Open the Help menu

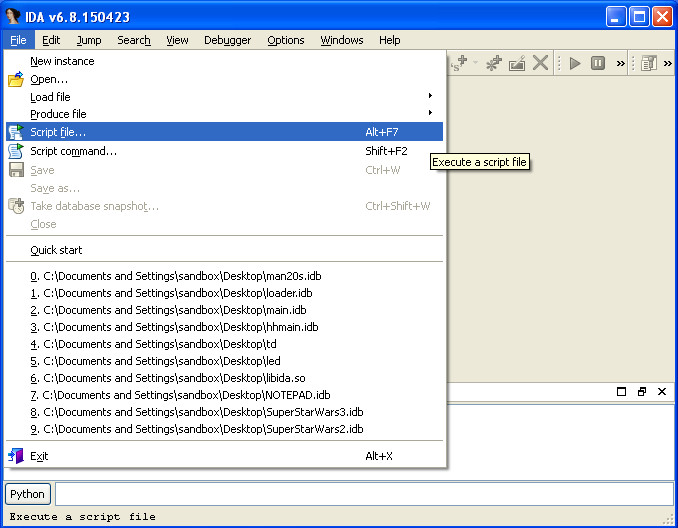click(390, 40)
